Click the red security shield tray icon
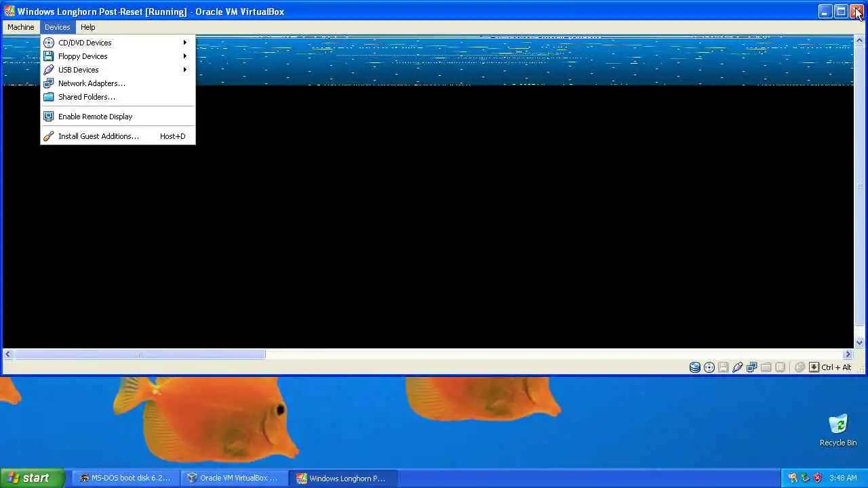 (x=817, y=478)
